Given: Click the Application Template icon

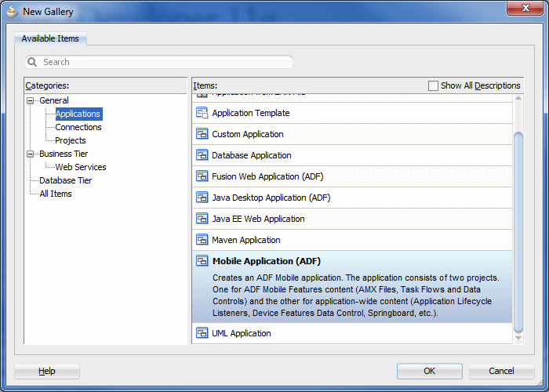Looking at the screenshot, I should 202,113.
